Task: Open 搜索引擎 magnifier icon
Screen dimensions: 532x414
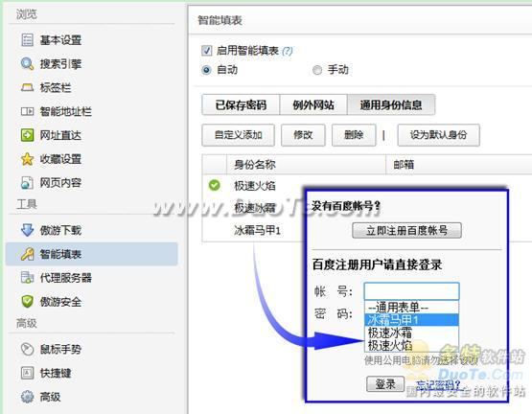Action: [27, 64]
